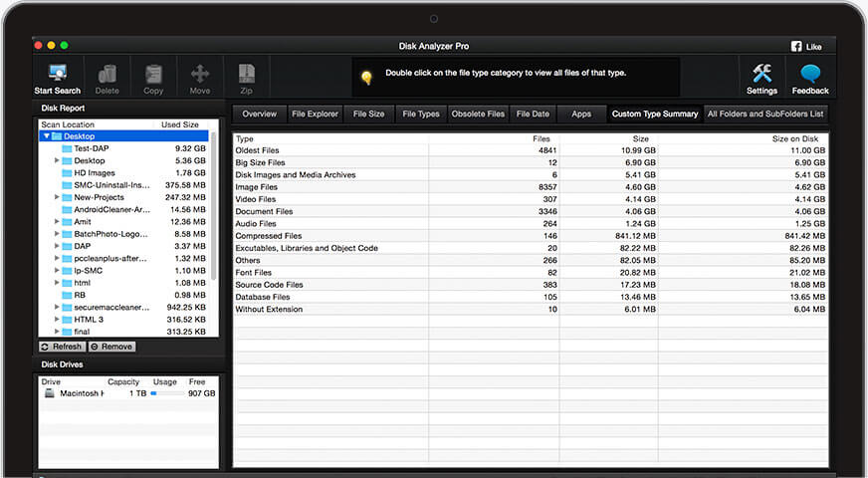
Task: Expand the pccleanplus-after folder
Action: (x=57, y=258)
